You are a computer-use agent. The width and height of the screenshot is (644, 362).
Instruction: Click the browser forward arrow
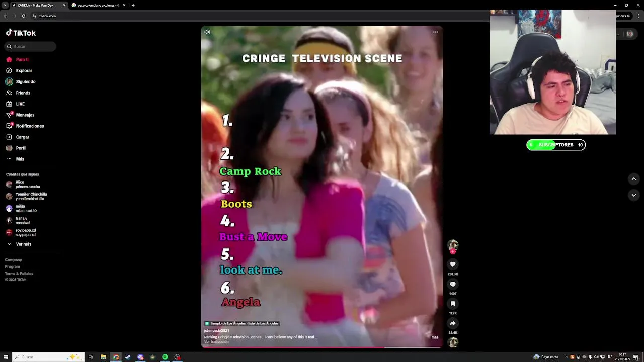tap(14, 16)
